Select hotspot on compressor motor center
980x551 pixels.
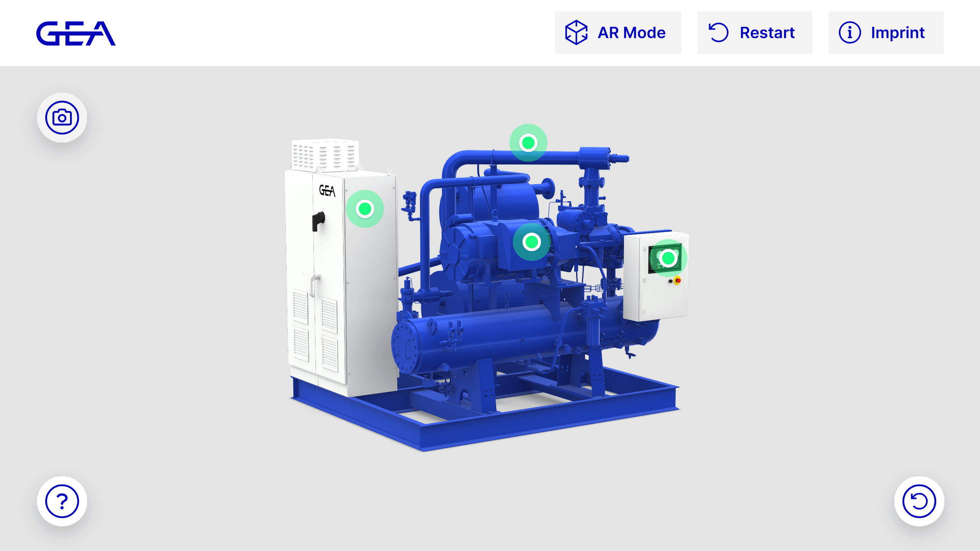click(532, 242)
